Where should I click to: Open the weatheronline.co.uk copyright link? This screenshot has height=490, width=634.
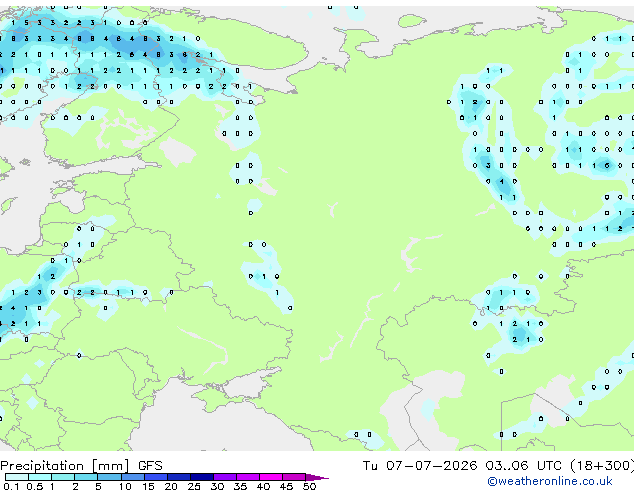tap(550, 481)
